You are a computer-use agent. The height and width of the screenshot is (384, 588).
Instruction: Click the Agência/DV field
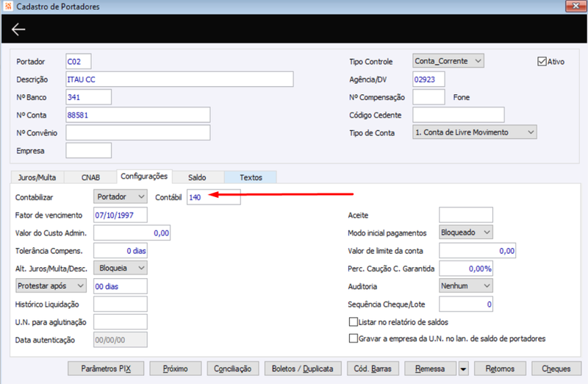(429, 79)
